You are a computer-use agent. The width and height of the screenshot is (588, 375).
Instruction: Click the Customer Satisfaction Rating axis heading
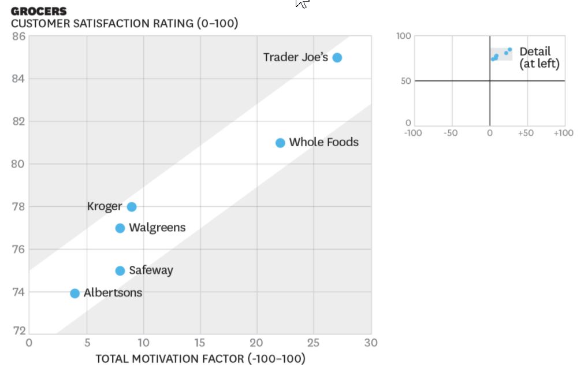(124, 24)
